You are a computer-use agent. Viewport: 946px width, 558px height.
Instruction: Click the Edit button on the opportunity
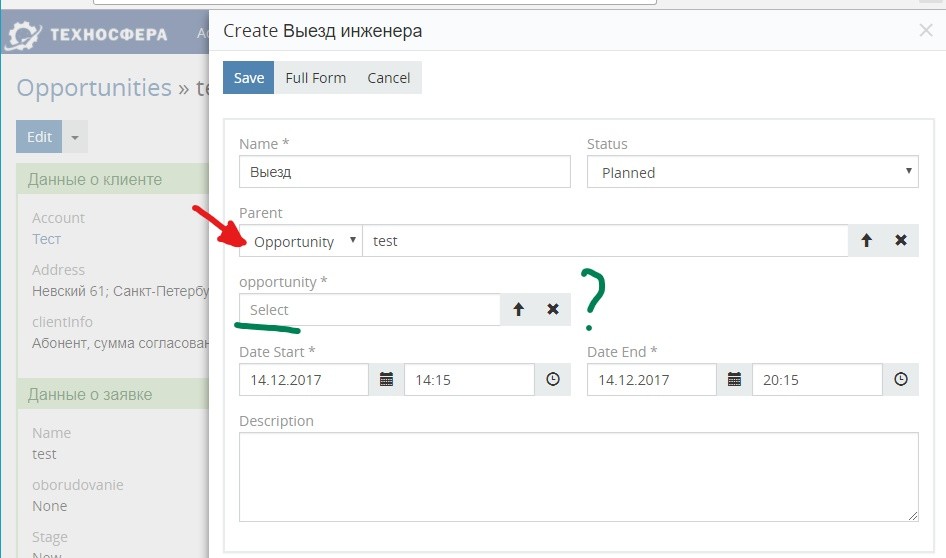[x=39, y=137]
